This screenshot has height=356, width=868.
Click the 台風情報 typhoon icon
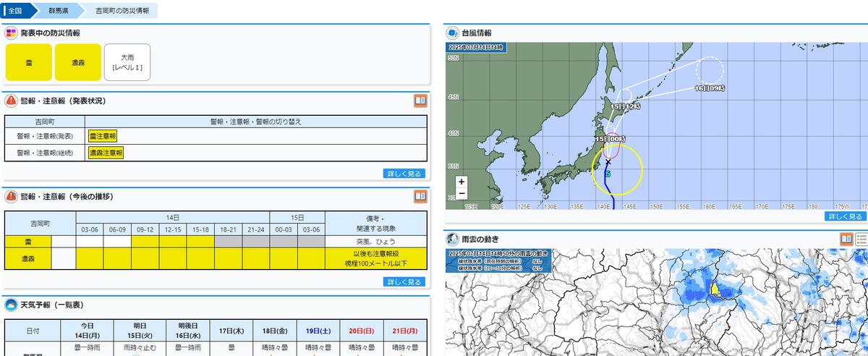(x=452, y=33)
